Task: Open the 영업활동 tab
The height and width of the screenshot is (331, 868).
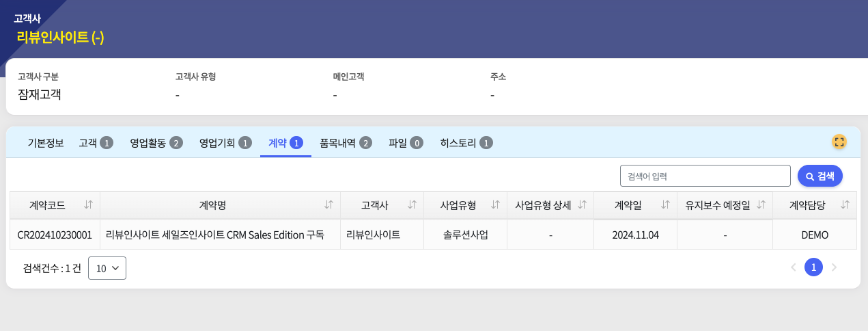Action: [156, 143]
